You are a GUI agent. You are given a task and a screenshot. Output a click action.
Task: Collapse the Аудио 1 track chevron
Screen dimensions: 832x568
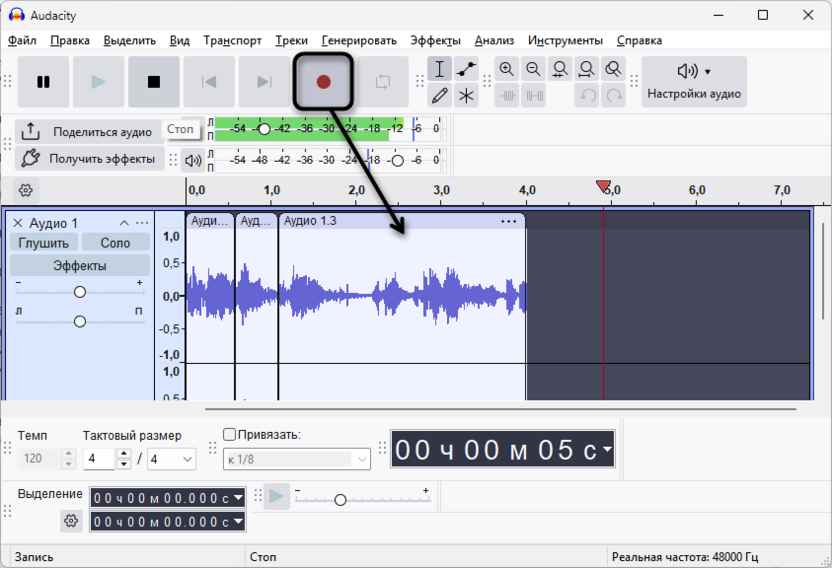tap(124, 223)
